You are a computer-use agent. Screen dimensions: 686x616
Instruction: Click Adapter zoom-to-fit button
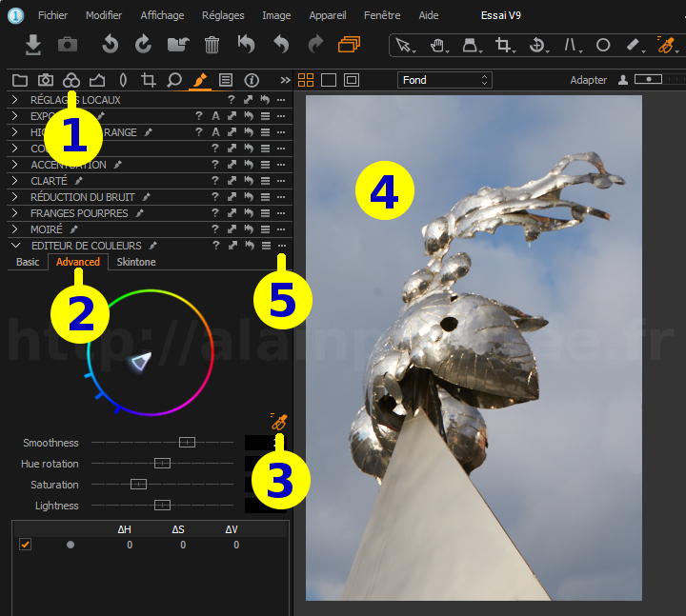589,80
